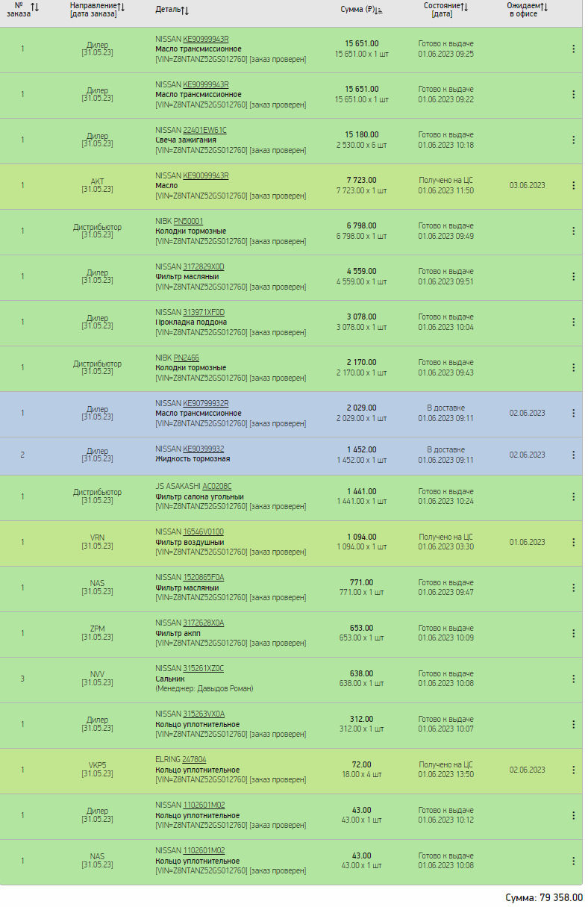The image size is (588, 907).
Task: Open three-dot menu for Фильтр акпп row
Action: coord(573,633)
